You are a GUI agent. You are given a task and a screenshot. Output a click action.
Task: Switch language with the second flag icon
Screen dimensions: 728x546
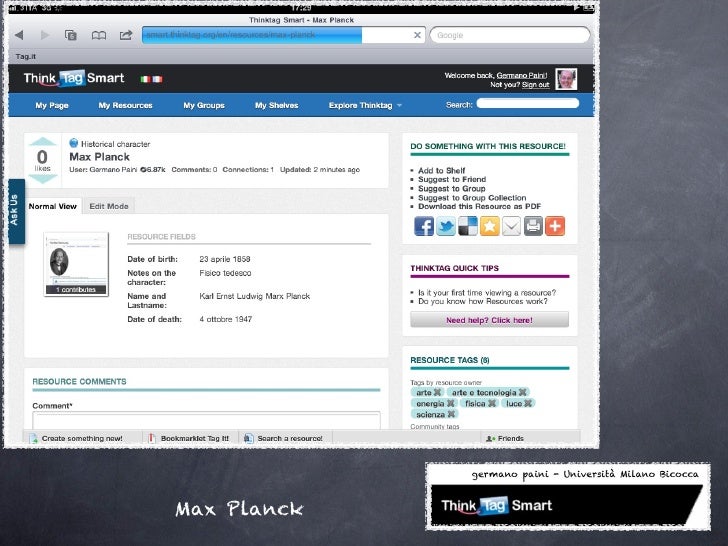tap(157, 79)
